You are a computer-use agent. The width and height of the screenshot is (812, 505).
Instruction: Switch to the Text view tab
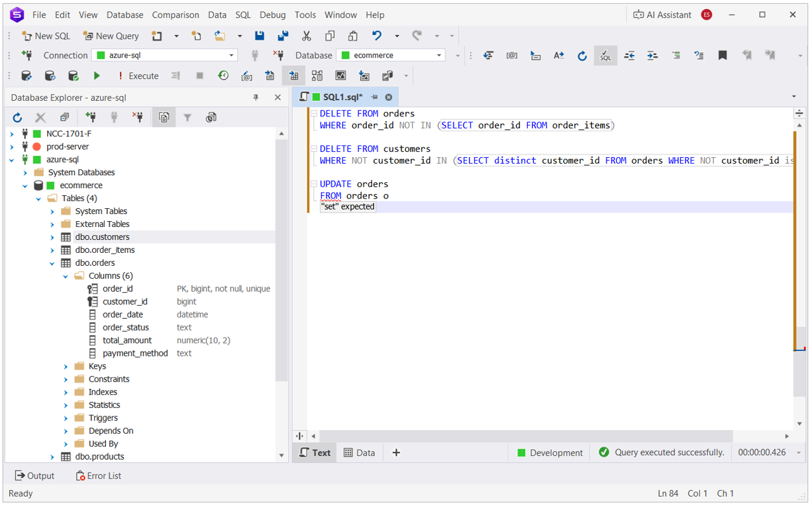315,453
